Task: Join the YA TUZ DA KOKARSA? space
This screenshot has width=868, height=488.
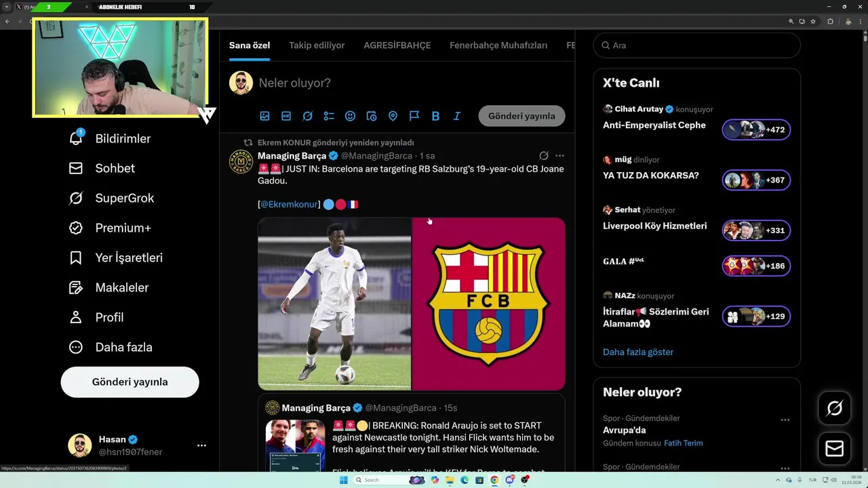Action: (x=651, y=176)
